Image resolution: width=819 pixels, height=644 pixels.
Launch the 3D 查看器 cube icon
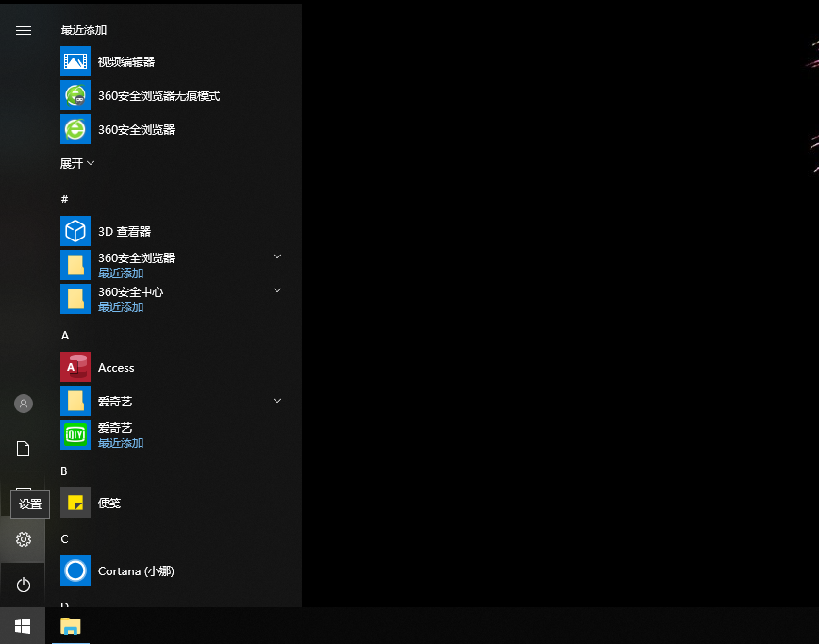coord(75,231)
